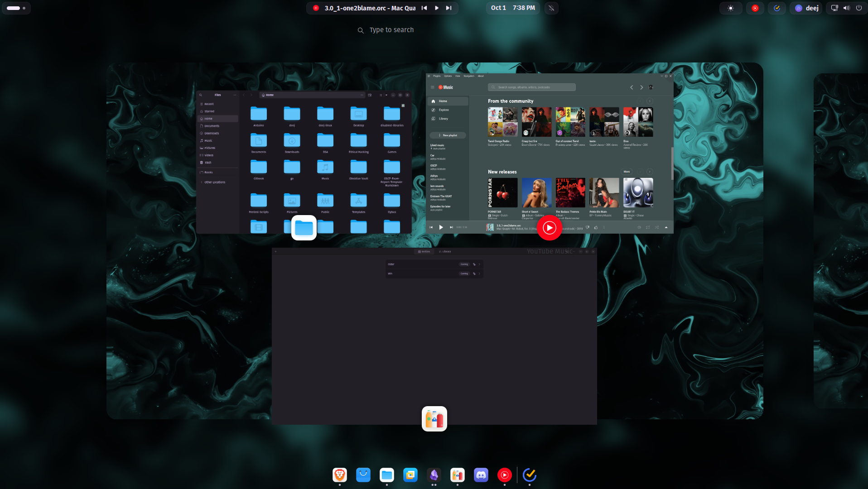Open the Tamil Songs Radio thumbnail
The height and width of the screenshot is (489, 868).
(x=503, y=122)
